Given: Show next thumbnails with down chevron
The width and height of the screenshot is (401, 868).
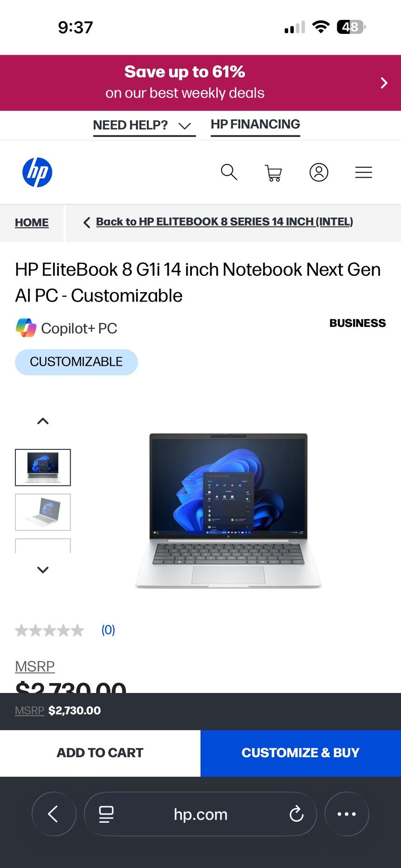Looking at the screenshot, I should pyautogui.click(x=43, y=570).
